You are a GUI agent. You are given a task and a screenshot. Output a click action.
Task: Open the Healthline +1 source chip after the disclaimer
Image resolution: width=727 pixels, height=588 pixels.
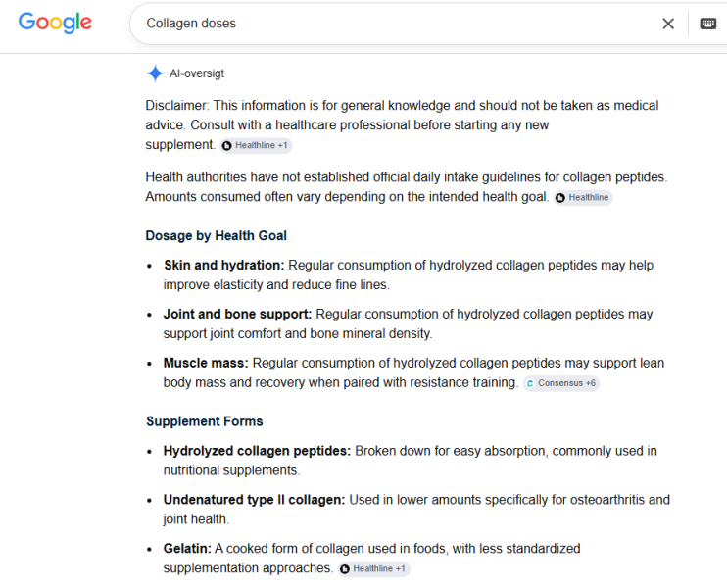pyautogui.click(x=256, y=145)
